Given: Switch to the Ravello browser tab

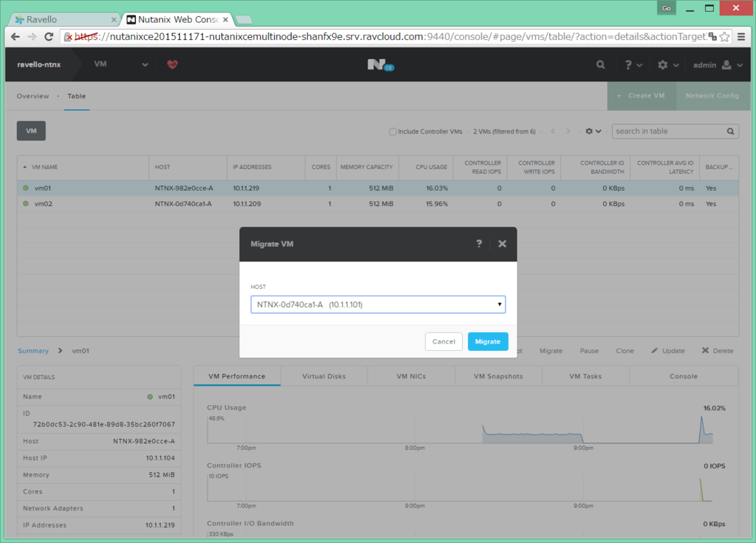Looking at the screenshot, I should coord(63,19).
